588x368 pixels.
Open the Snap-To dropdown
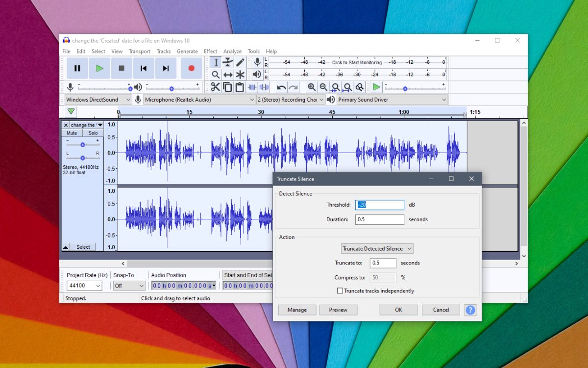(x=128, y=286)
